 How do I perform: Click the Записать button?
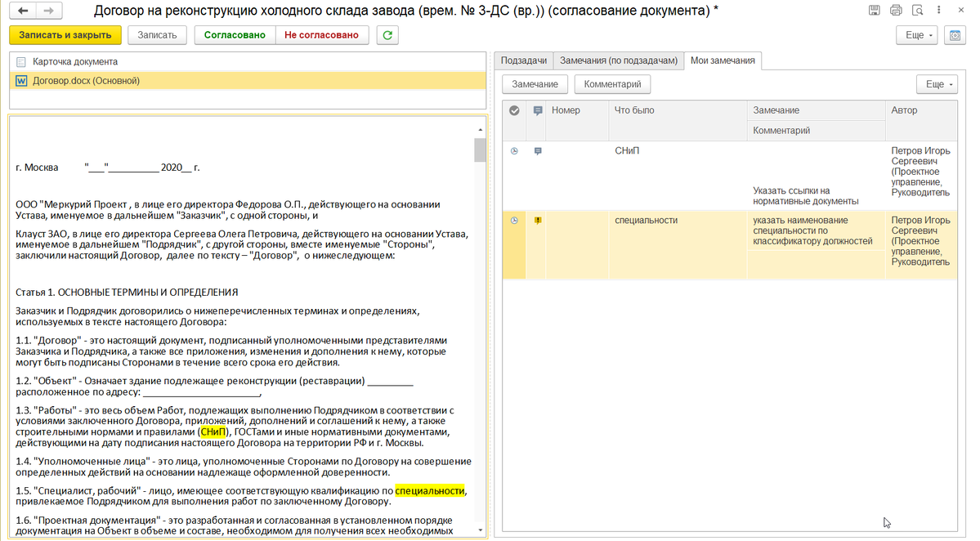pyautogui.click(x=157, y=35)
